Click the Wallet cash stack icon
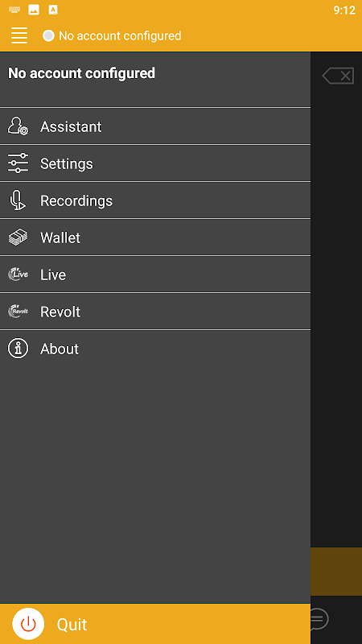The width and height of the screenshot is (362, 644). (x=18, y=237)
